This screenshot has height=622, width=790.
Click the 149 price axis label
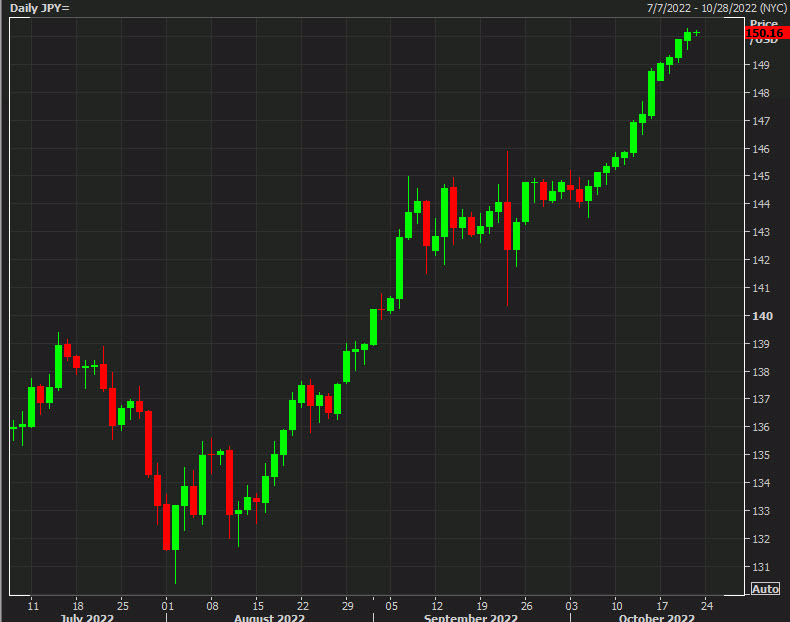coord(760,65)
